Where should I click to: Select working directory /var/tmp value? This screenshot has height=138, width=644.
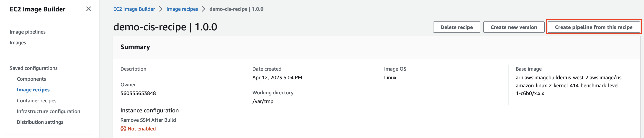pyautogui.click(x=263, y=101)
